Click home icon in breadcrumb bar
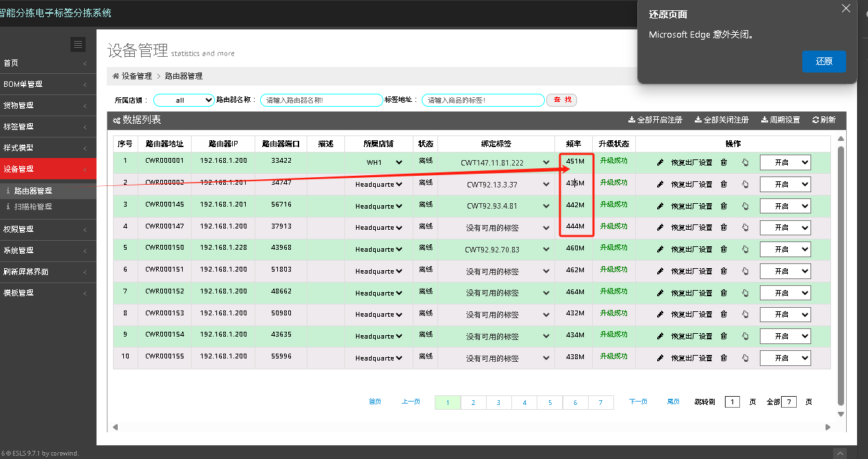Image resolution: width=868 pixels, height=459 pixels. pyautogui.click(x=116, y=76)
